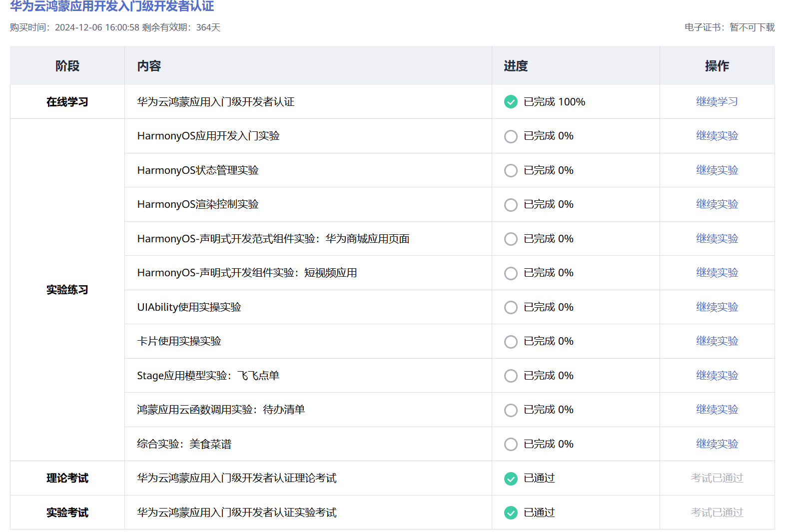Click green checkmark for 理论考试 passed status

coord(511,479)
